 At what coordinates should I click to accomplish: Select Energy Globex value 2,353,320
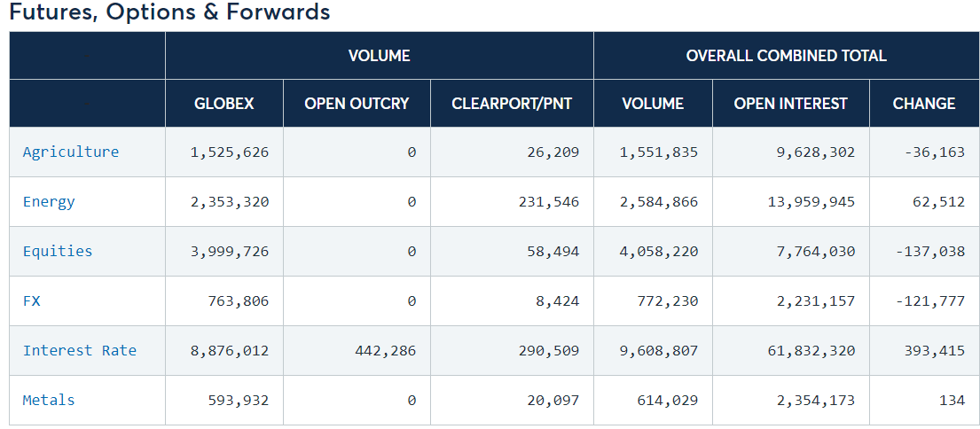coord(230,201)
